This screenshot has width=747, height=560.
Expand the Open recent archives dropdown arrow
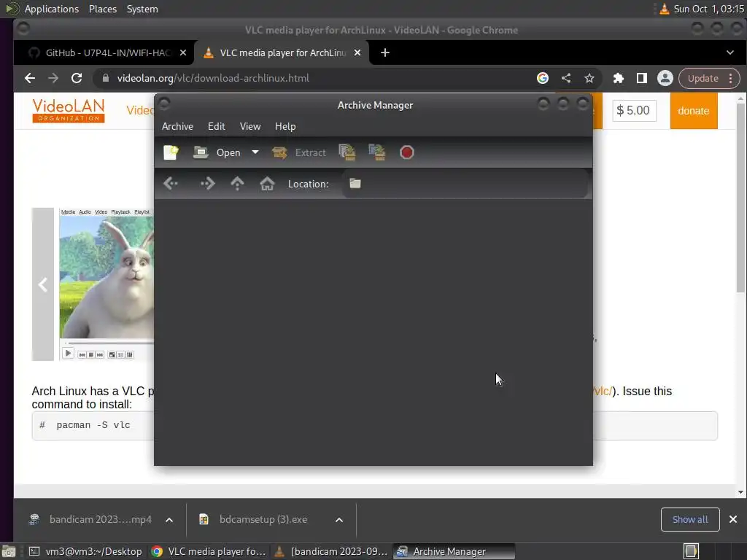(255, 152)
